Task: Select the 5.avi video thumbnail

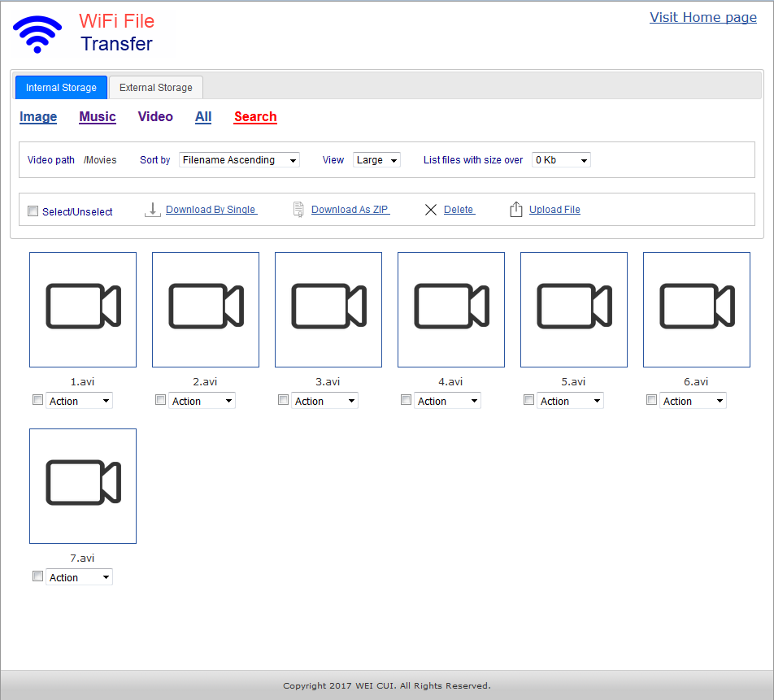Action: (574, 310)
